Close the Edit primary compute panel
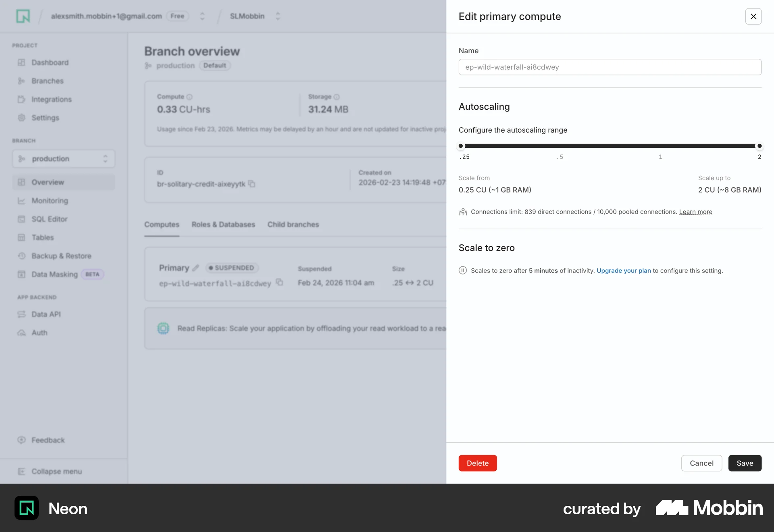 [x=753, y=17]
